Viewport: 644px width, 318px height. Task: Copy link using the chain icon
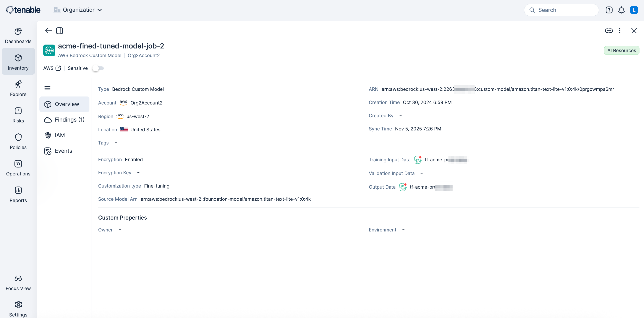[x=608, y=31]
